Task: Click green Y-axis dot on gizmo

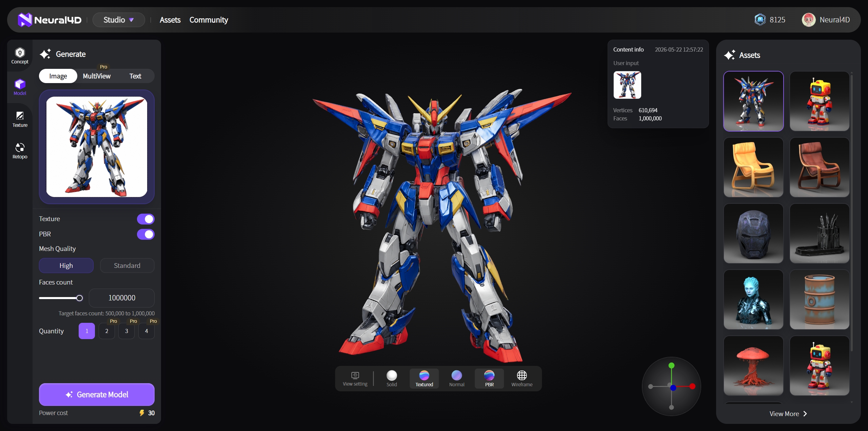Action: pyautogui.click(x=671, y=365)
